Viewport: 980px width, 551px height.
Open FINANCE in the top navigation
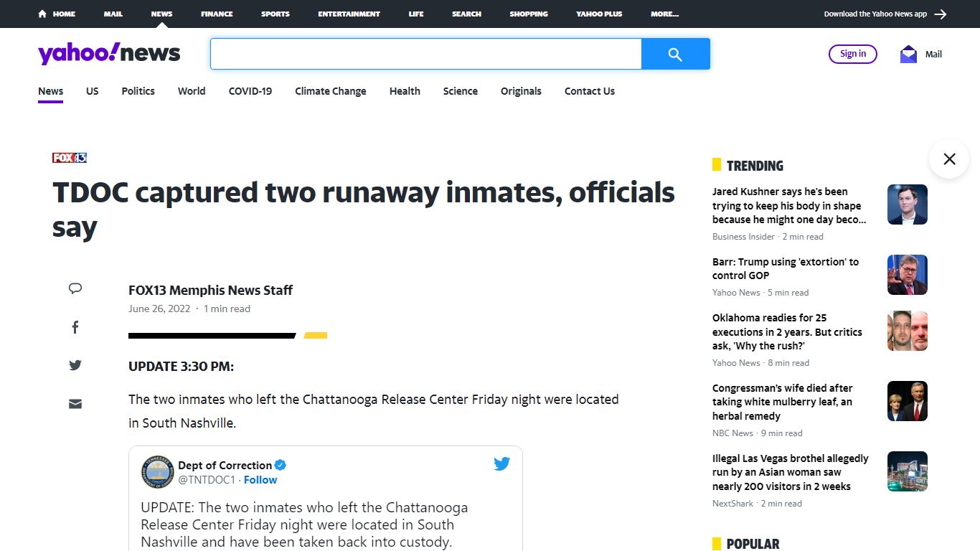[217, 14]
